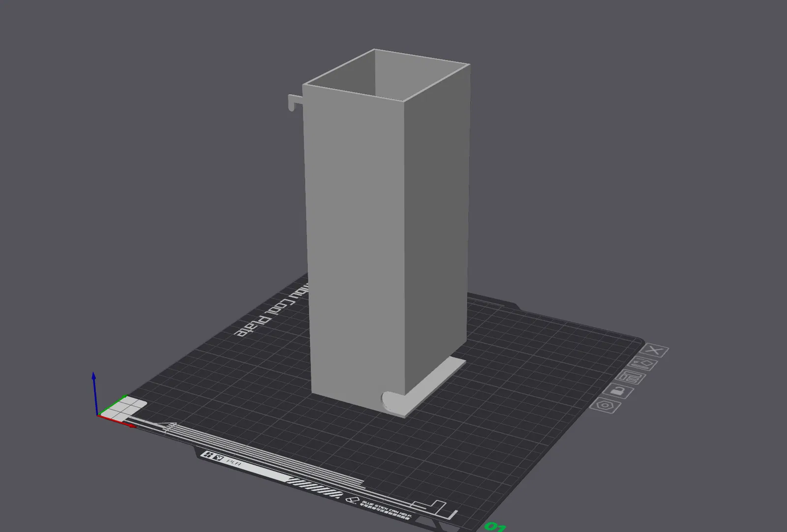Open plate settings hexagon icon
787x532 pixels.
coord(606,406)
